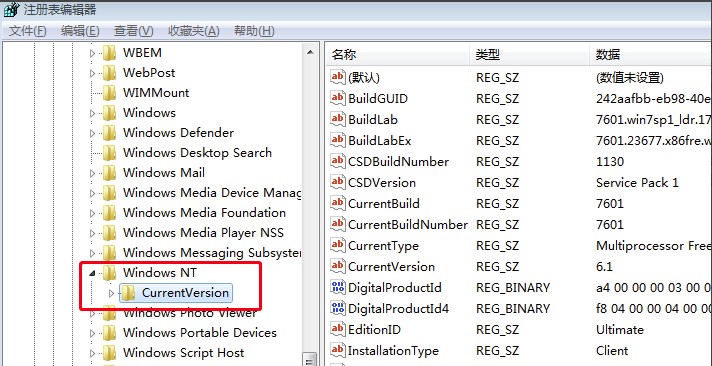712x366 pixels.
Task: Click the CSDVersion string value icon
Action: coord(338,182)
